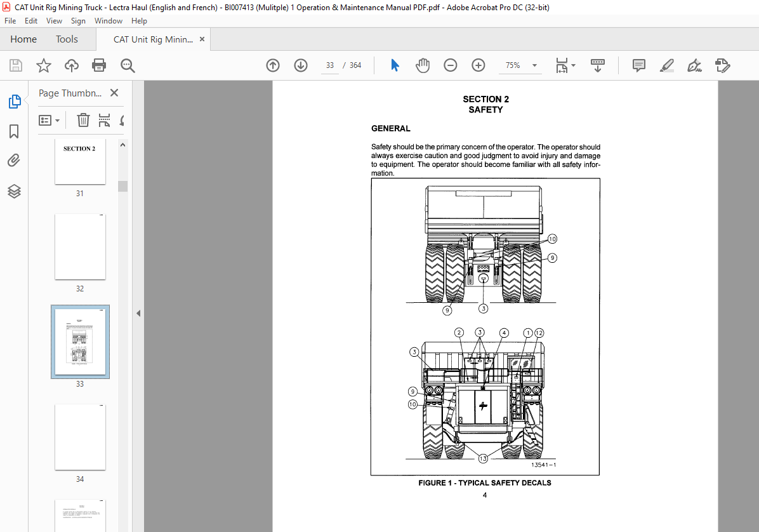The image size is (759, 532).
Task: Click the cloud upload share icon
Action: pyautogui.click(x=72, y=65)
